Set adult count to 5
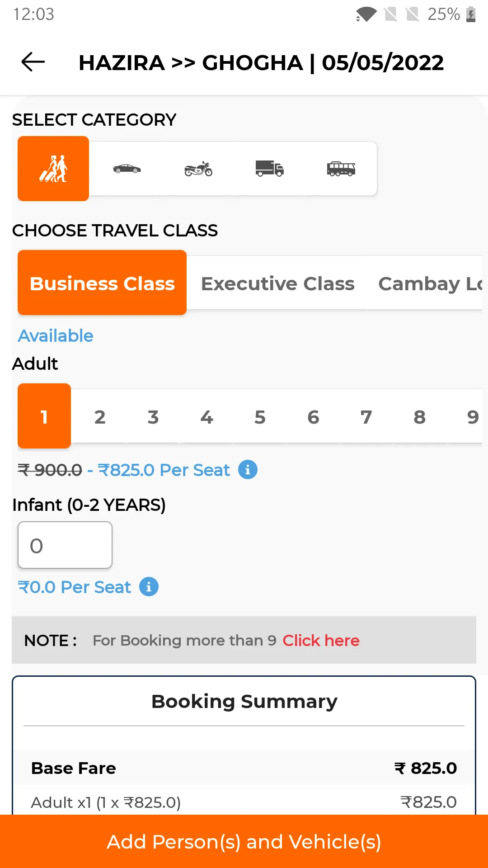Image resolution: width=488 pixels, height=868 pixels. [260, 416]
